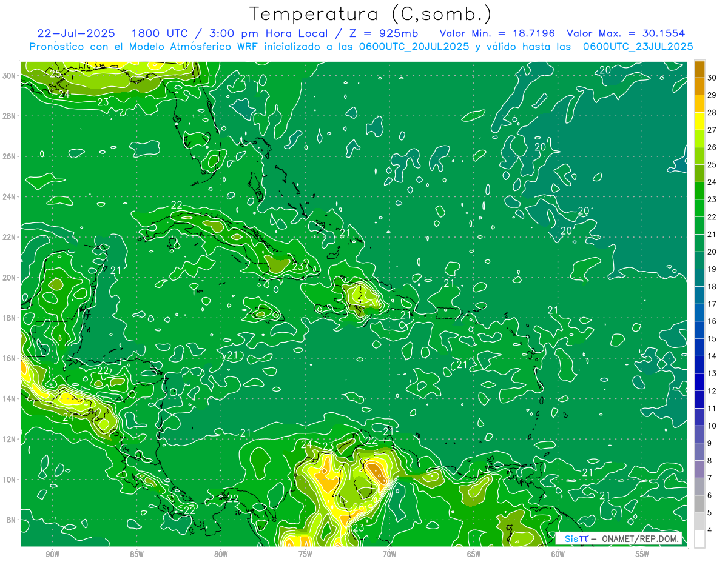
Task: Click the '80W' longitude axis label
Action: (221, 554)
